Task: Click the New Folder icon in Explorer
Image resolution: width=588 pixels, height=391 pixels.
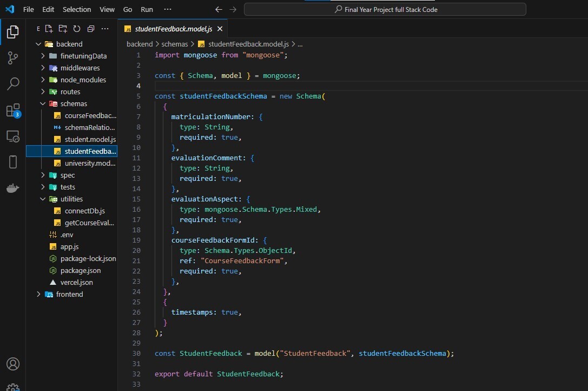Action: pos(63,29)
